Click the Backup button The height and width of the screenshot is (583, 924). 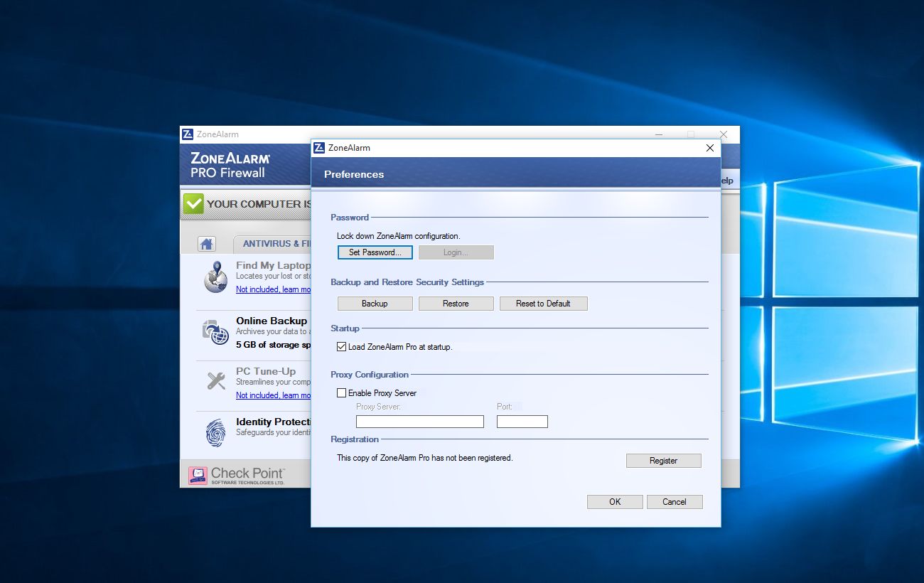click(375, 304)
